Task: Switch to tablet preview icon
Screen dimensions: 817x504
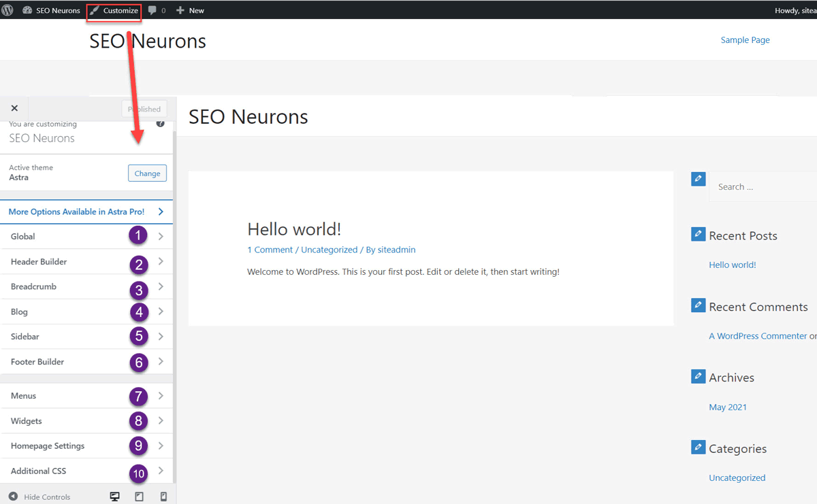Action: point(140,497)
